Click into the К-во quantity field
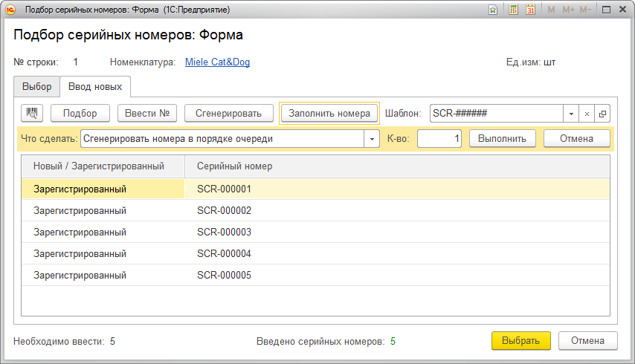The image size is (635, 364). [439, 139]
